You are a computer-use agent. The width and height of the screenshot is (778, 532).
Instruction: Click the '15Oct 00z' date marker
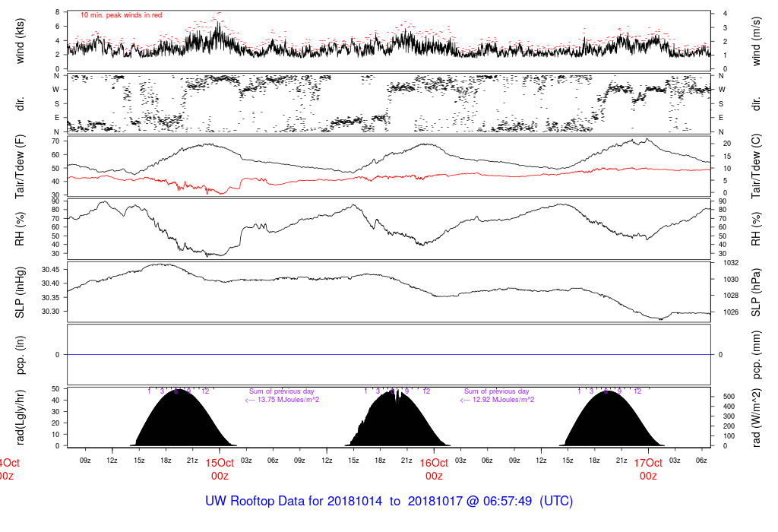click(220, 470)
